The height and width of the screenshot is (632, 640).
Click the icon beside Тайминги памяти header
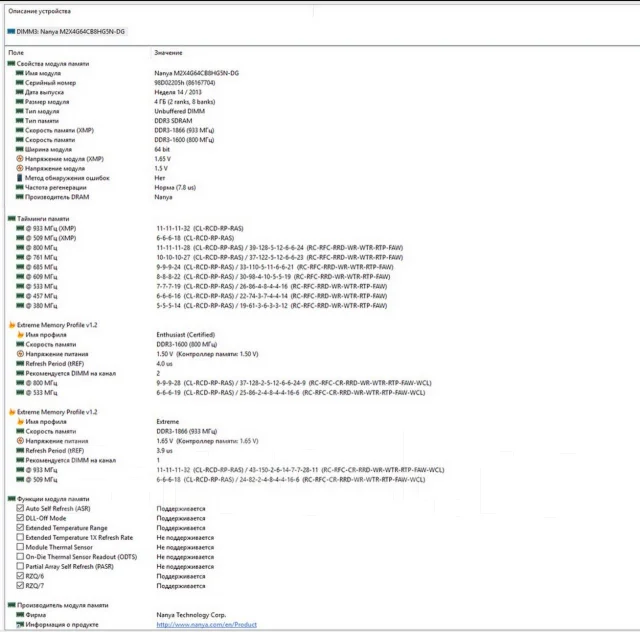pyautogui.click(x=12, y=219)
